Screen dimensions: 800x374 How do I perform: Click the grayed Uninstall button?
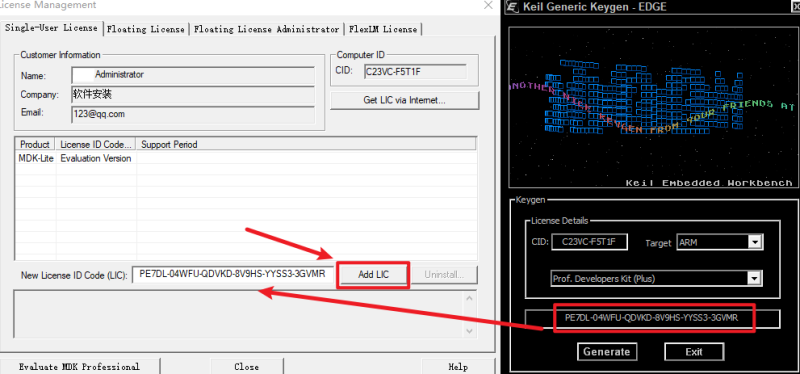444,275
